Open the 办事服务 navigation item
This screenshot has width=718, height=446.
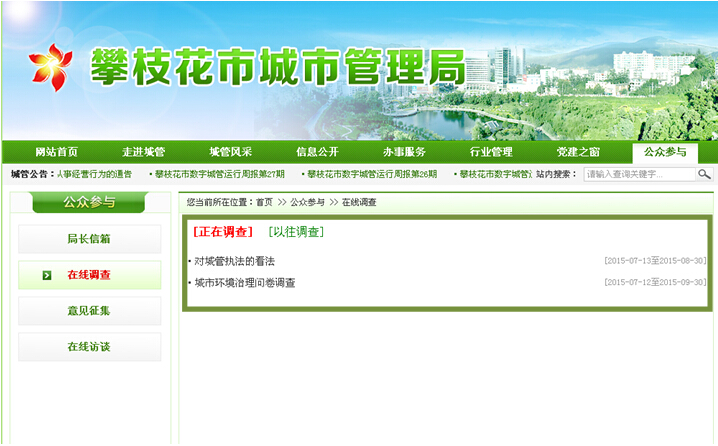click(x=404, y=152)
